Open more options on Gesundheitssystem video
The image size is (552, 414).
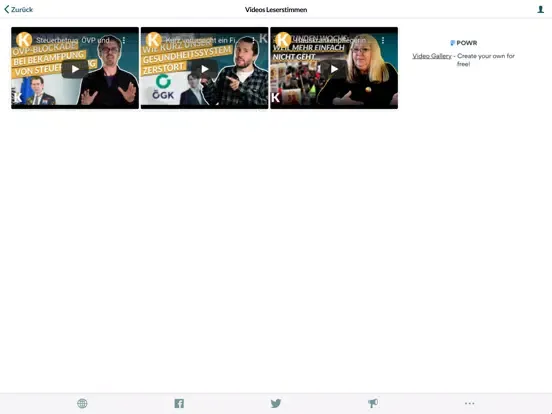(253, 40)
